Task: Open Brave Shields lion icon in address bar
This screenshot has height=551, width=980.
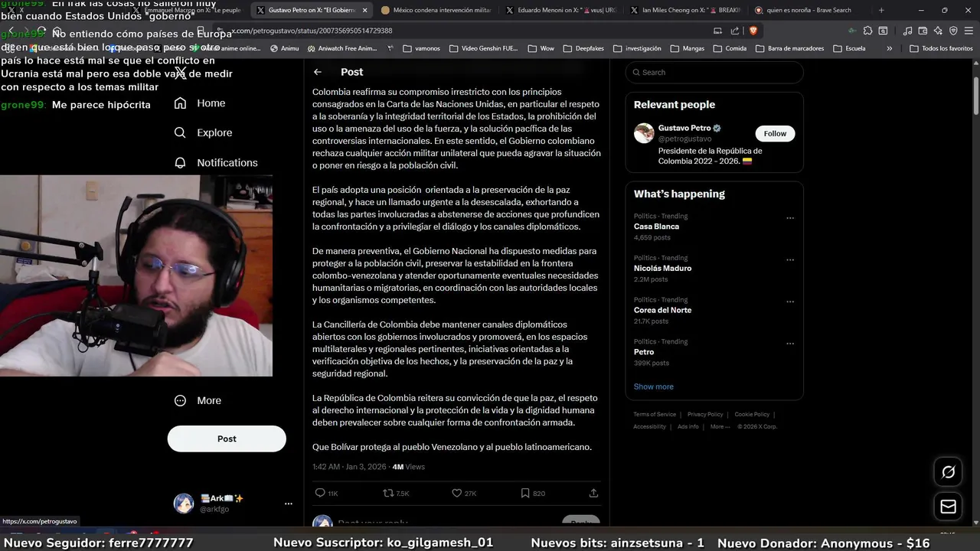Action: click(753, 31)
